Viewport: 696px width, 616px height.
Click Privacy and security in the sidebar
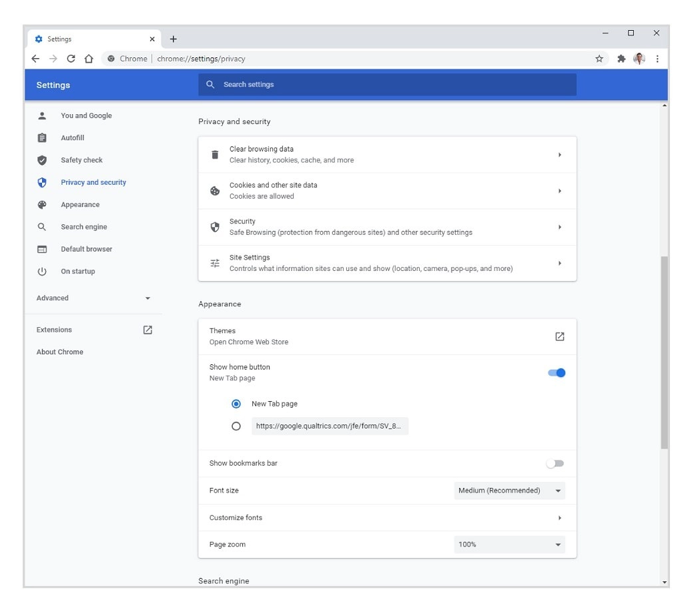[93, 182]
